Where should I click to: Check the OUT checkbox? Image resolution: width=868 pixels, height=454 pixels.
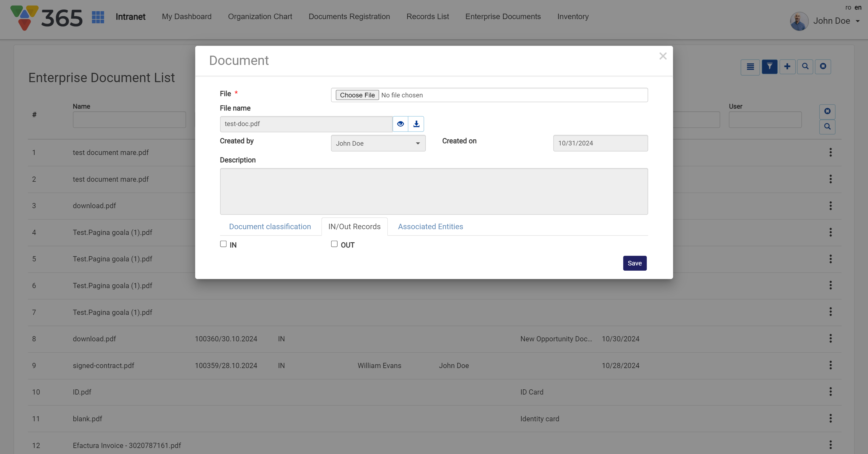tap(334, 244)
